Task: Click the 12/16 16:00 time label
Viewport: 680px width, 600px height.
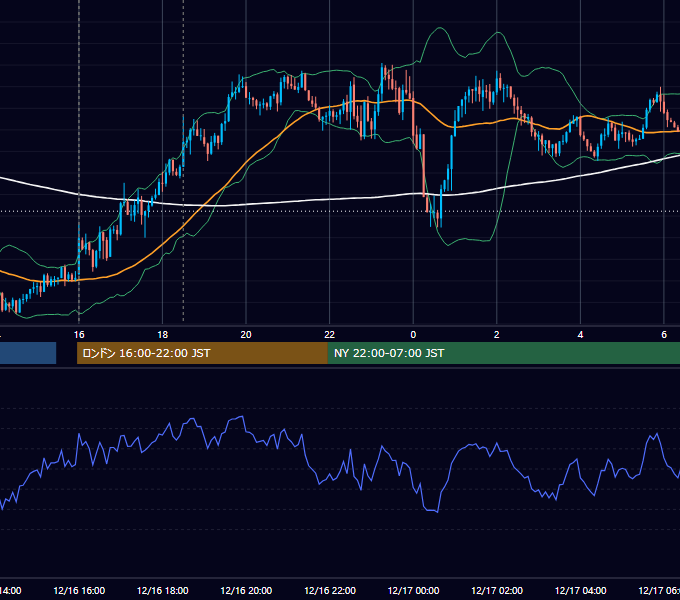Action: click(79, 590)
